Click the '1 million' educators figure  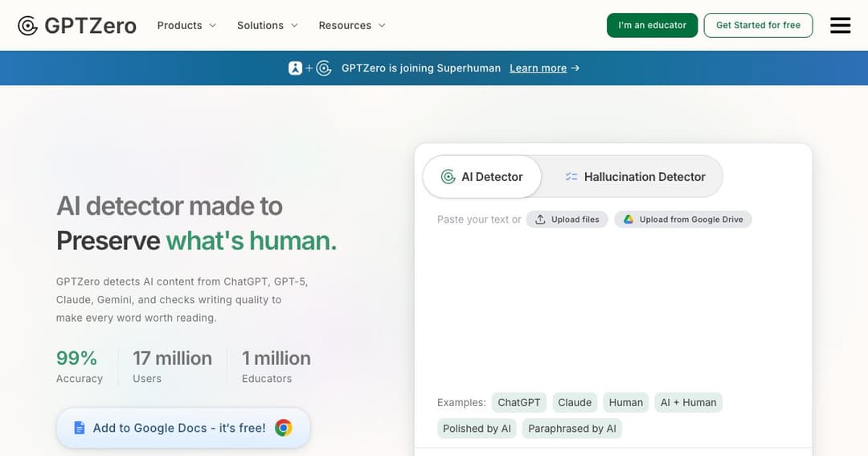[x=276, y=358]
